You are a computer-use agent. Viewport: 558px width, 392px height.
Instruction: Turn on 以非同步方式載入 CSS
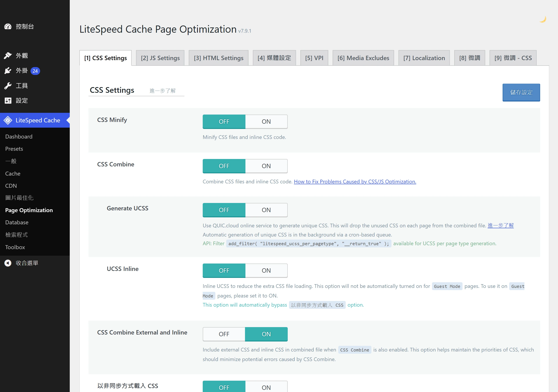[266, 387]
